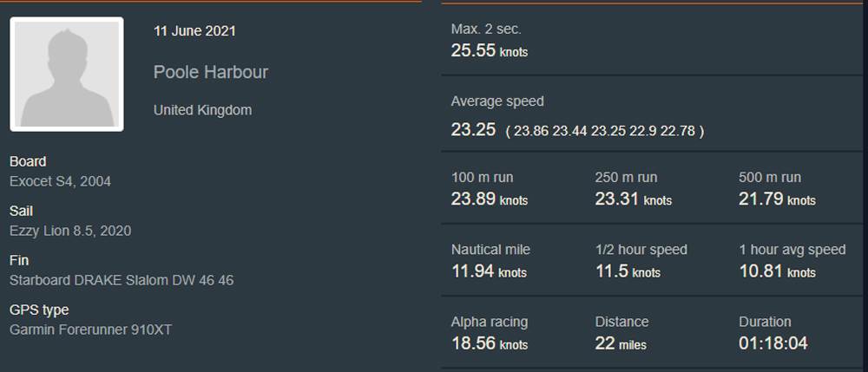Select the Distance 22 miles stat

pyautogui.click(x=621, y=343)
